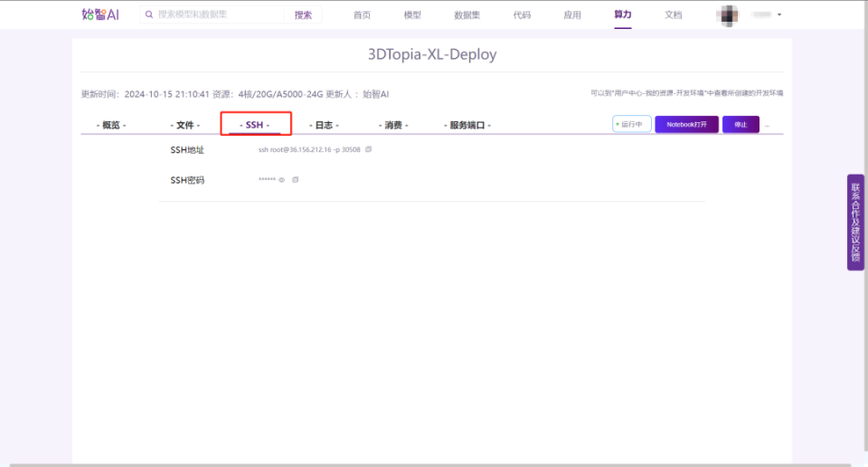868x467 pixels.
Task: Click the SSH地址 label
Action: [187, 149]
